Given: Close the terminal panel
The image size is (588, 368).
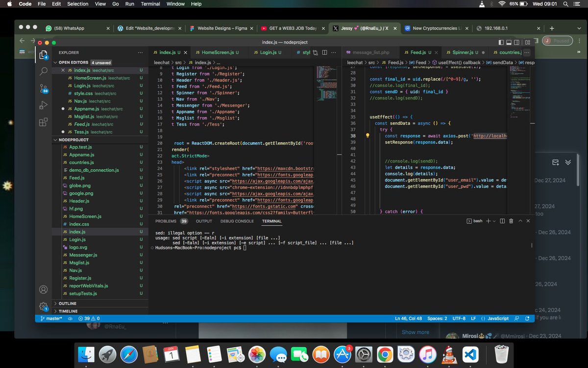Looking at the screenshot, I should [528, 221].
